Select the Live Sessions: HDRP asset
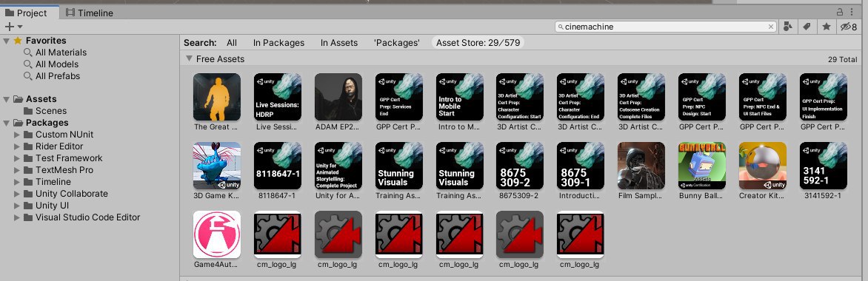The image size is (868, 281). (x=277, y=97)
